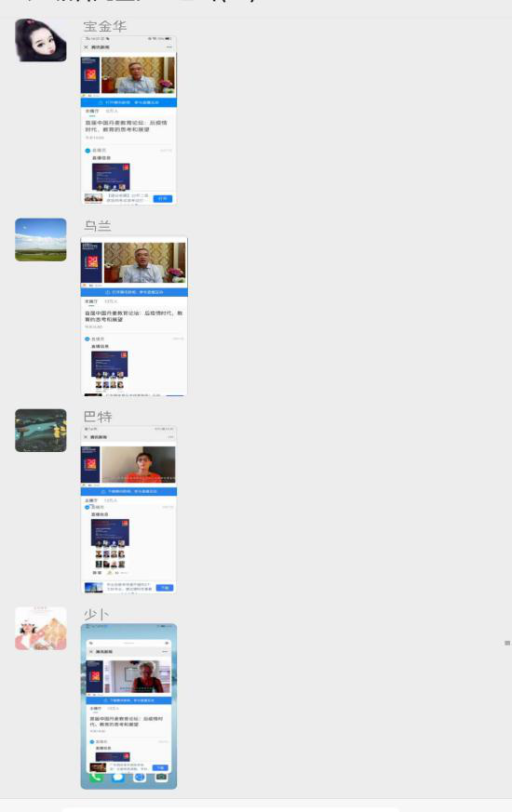
Task: Select the sender name 少卜
Action: (x=97, y=615)
